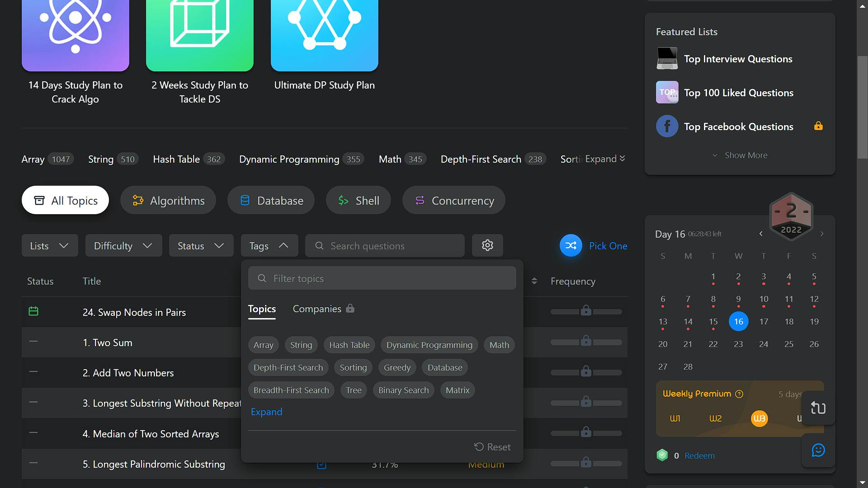Select the Concurrency category

point(454,200)
